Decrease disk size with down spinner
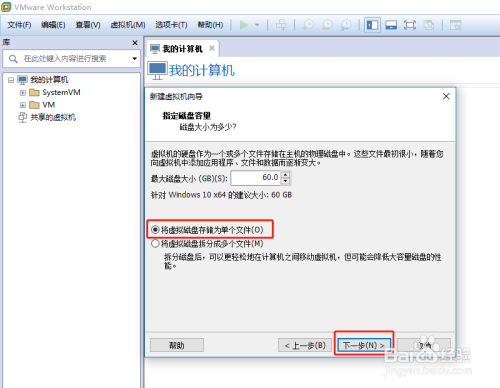The width and height of the screenshot is (500, 388). point(285,181)
